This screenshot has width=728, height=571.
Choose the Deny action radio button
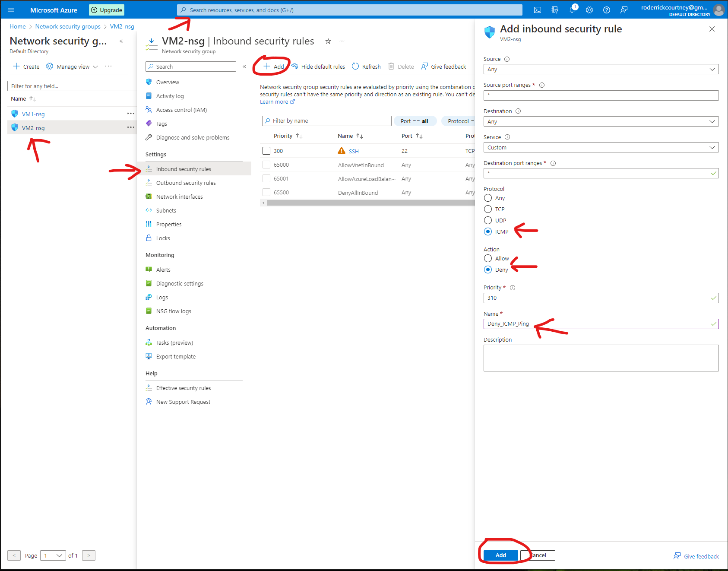point(488,270)
